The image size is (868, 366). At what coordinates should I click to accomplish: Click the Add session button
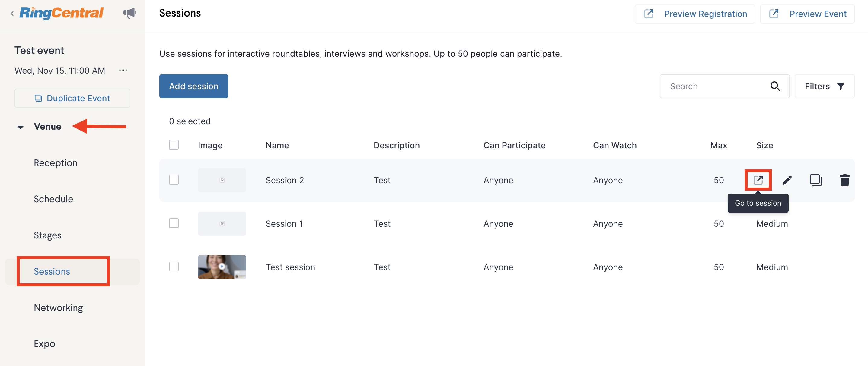193,86
